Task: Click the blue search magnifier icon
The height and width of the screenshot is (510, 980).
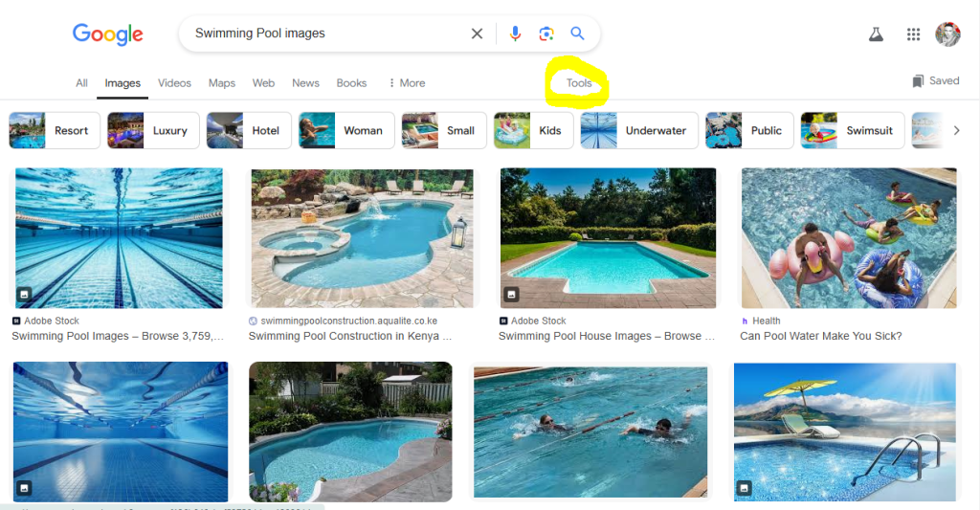Action: pyautogui.click(x=577, y=33)
